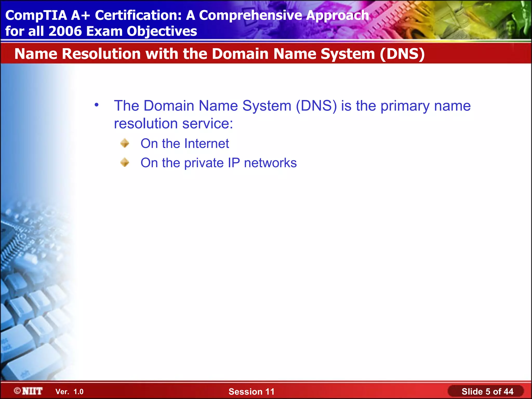This screenshot has width=532, height=399.
Task: Click the slide title 'Name Resolution with the Domain Name System (DNS)'
Action: coord(220,54)
